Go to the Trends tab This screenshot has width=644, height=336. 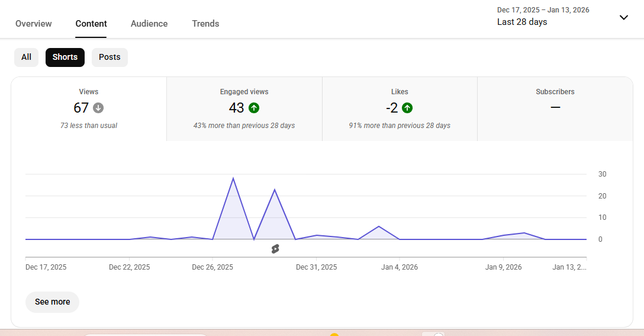click(205, 24)
